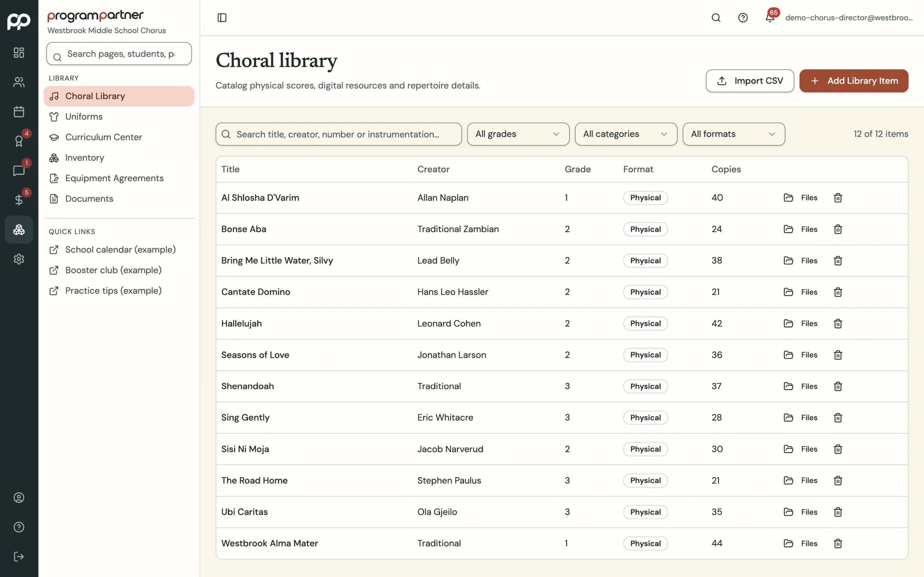Open the help question mark in top bar

click(743, 18)
